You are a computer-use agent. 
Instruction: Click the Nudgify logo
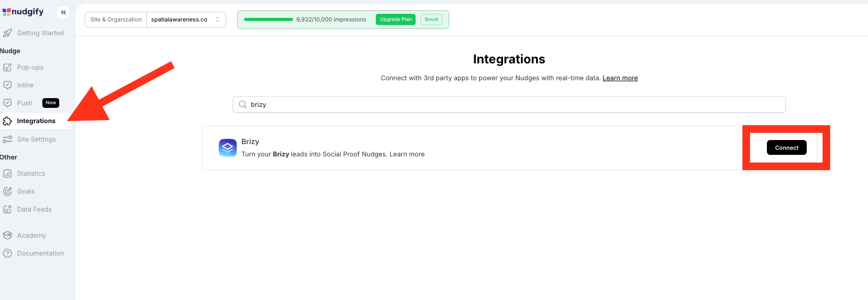[x=23, y=12]
